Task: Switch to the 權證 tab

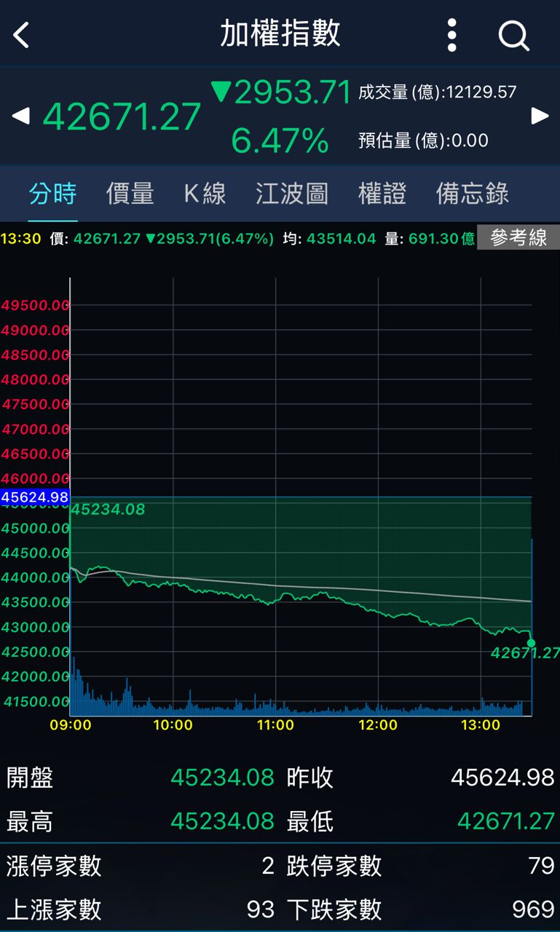Action: (x=382, y=194)
